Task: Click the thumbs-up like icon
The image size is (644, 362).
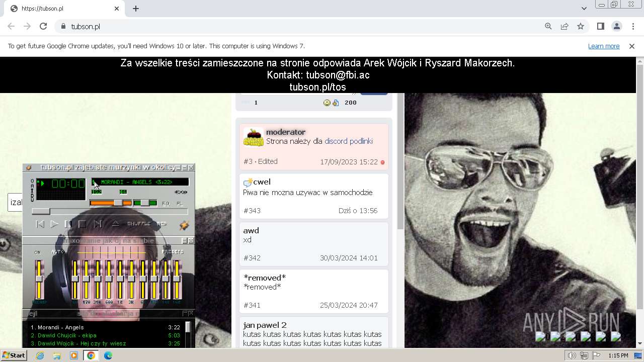Action: click(336, 103)
